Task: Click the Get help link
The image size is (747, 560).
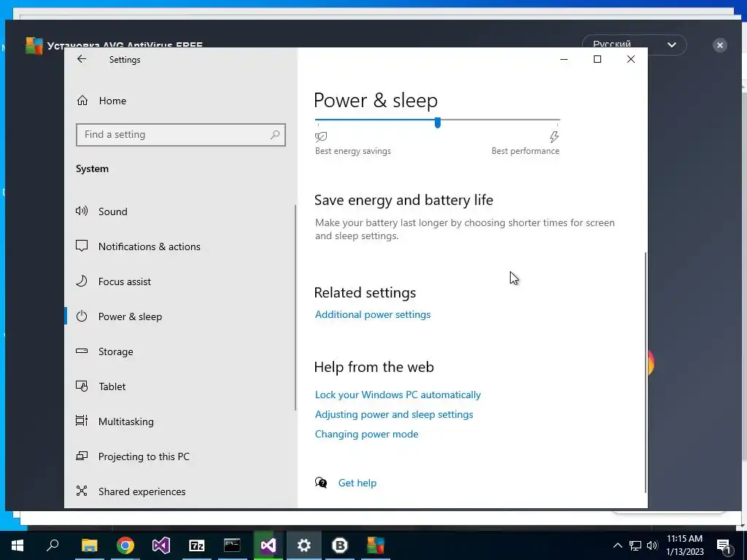Action: coord(357,483)
